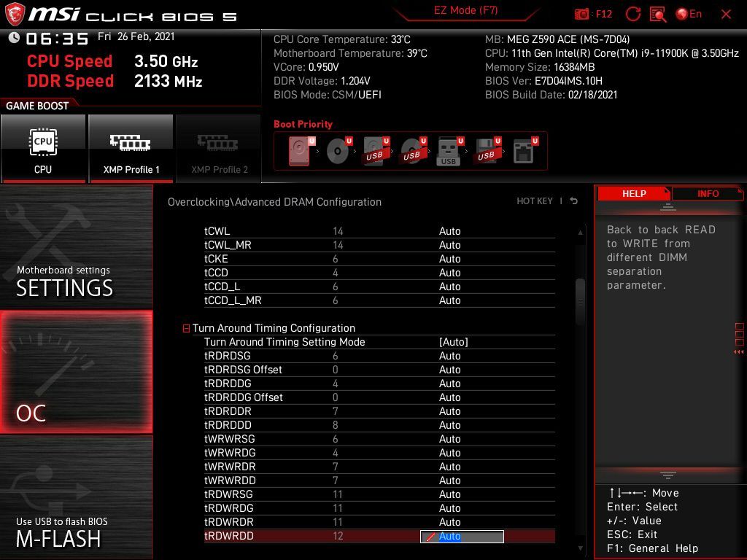Click the GAME BOOST label

[37, 106]
